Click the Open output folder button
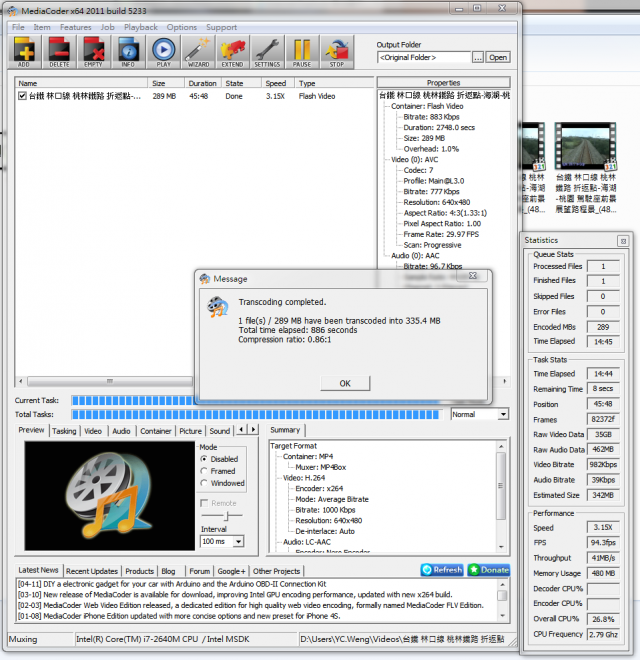640x661 pixels. pyautogui.click(x=498, y=57)
